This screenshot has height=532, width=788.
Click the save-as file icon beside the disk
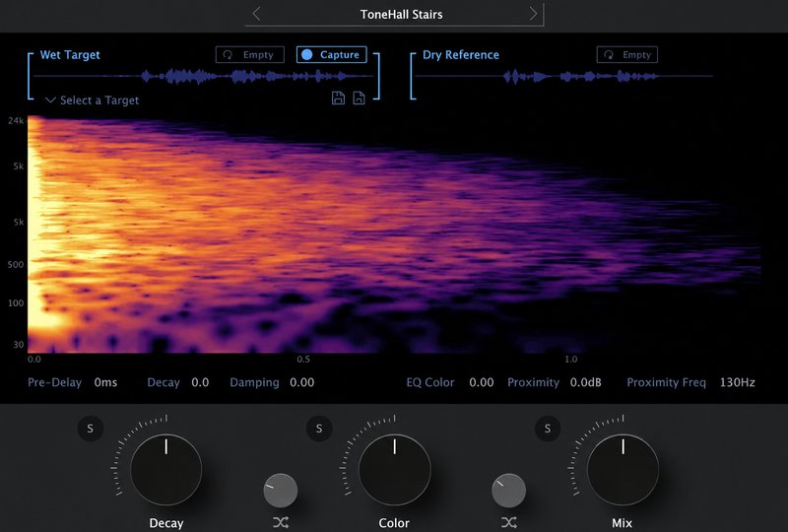pos(359,98)
